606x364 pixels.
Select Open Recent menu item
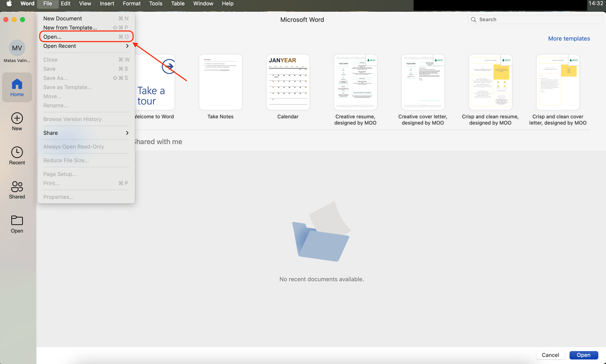pyautogui.click(x=86, y=46)
